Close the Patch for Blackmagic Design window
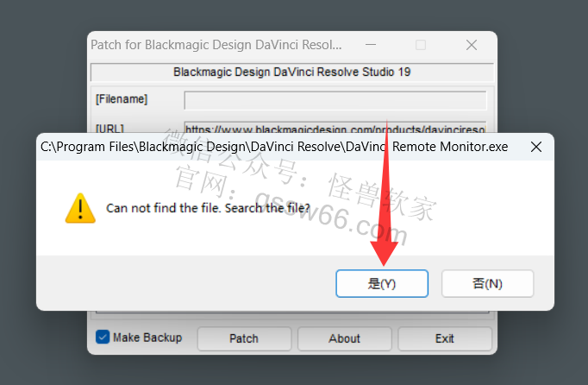The image size is (588, 385). (x=472, y=45)
